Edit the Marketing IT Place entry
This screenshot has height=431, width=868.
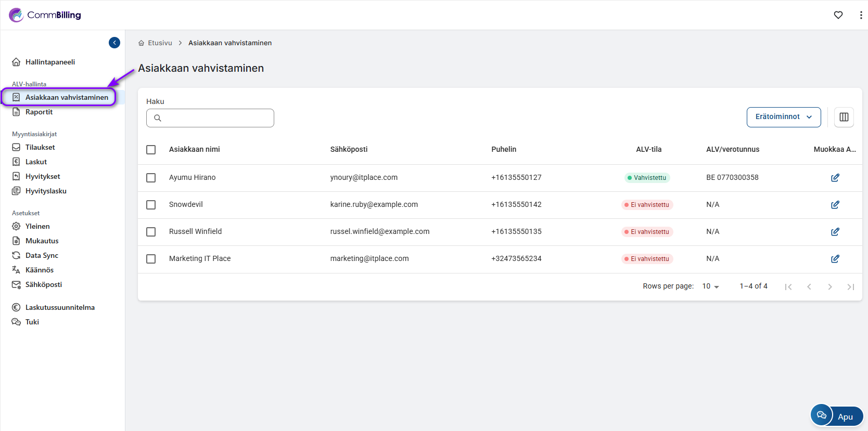(835, 259)
